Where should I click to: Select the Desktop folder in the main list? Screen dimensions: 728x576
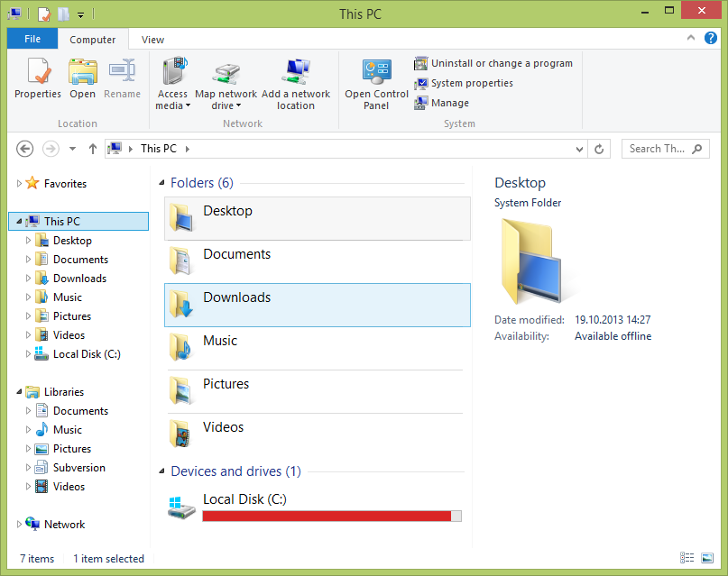[x=318, y=218]
